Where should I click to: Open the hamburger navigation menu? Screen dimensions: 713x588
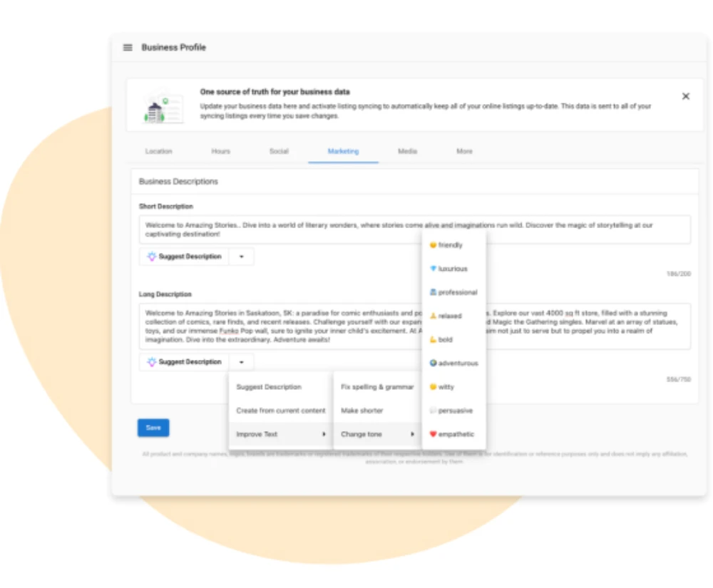pos(128,48)
